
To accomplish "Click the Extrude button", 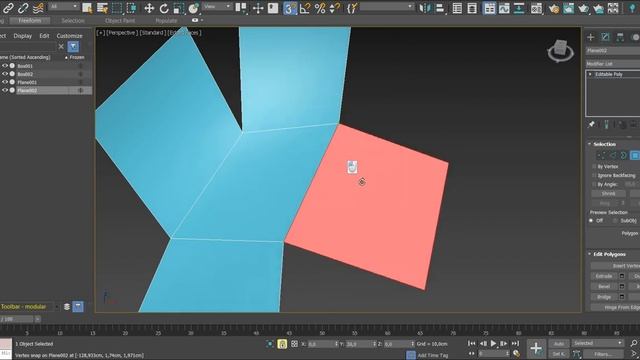I will (x=604, y=276).
